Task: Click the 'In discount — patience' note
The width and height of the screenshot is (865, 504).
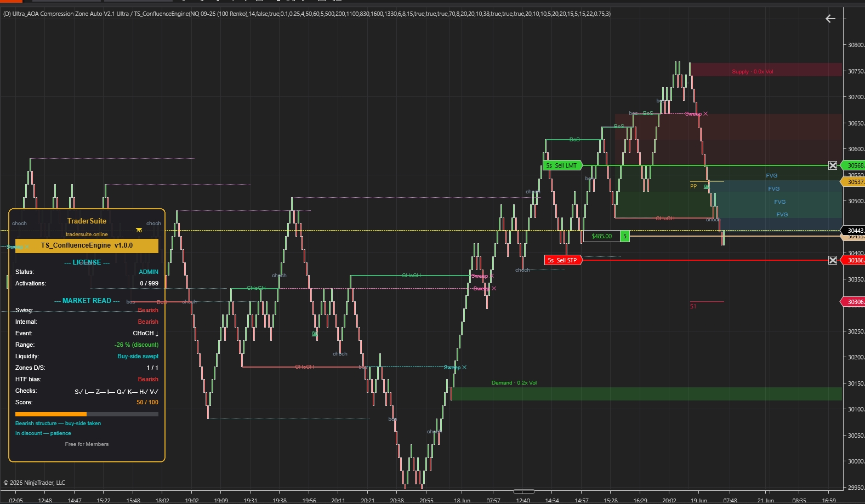Action: (43, 433)
